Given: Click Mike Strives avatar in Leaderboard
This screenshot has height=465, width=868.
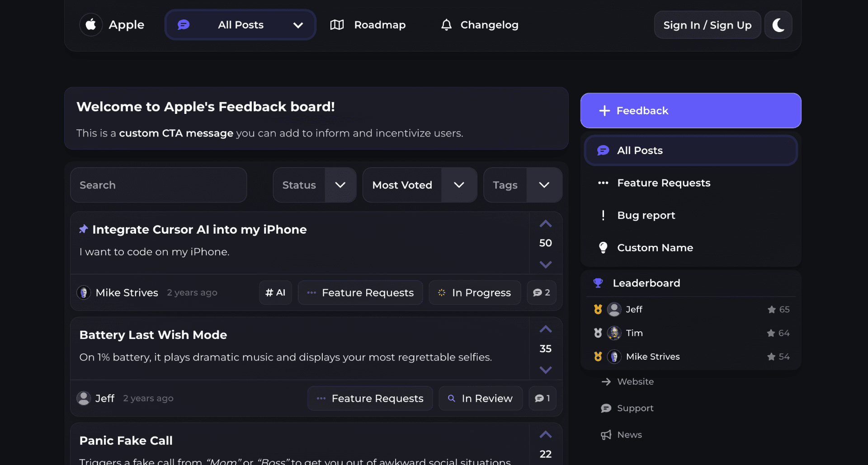Looking at the screenshot, I should (614, 357).
